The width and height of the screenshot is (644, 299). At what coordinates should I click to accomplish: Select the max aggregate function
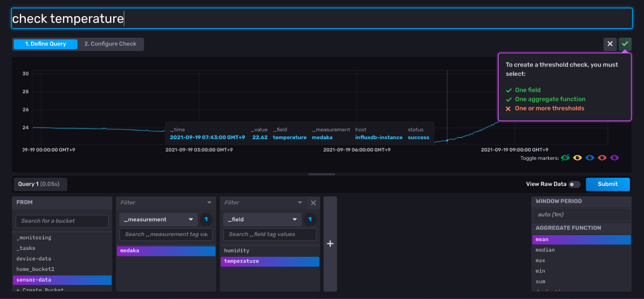coord(581,261)
